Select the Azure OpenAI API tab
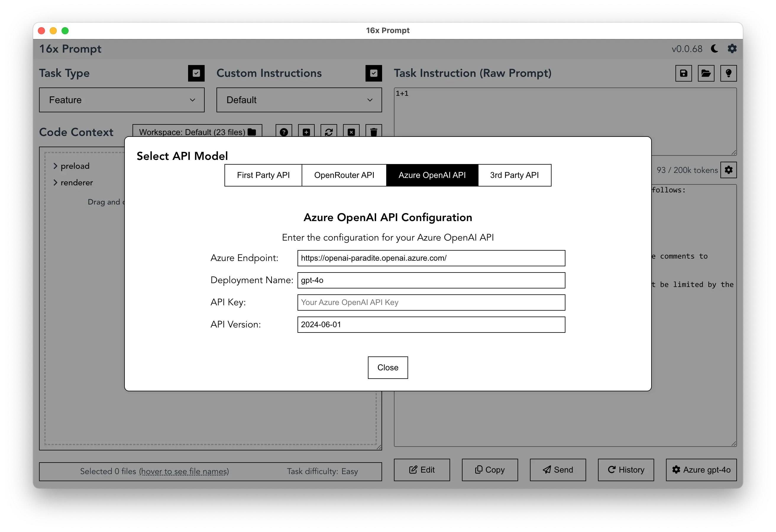The image size is (776, 532). click(x=432, y=175)
